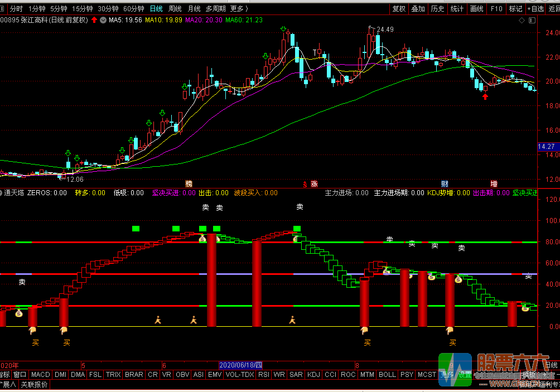Open the F10 company info
The width and height of the screenshot is (560, 392).
[496, 9]
